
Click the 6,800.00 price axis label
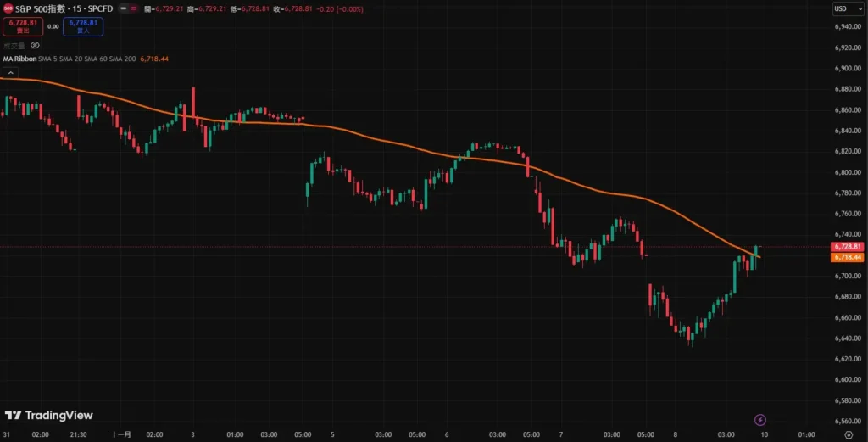(848, 172)
